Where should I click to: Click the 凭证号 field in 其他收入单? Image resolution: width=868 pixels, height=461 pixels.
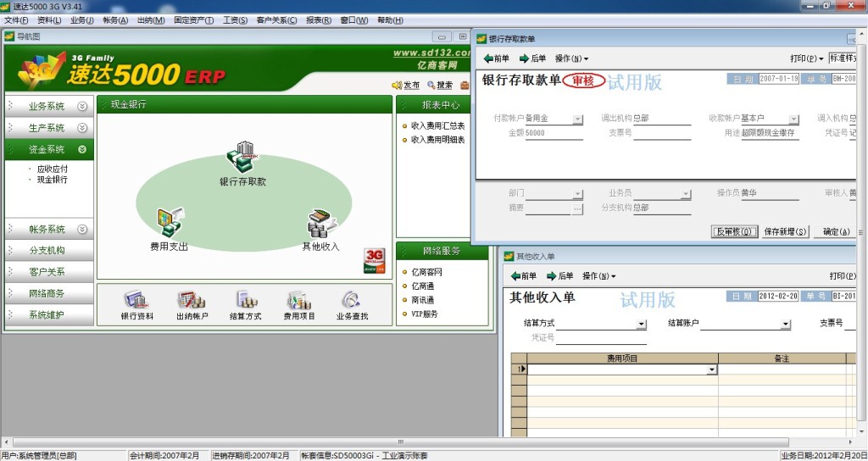[601, 337]
